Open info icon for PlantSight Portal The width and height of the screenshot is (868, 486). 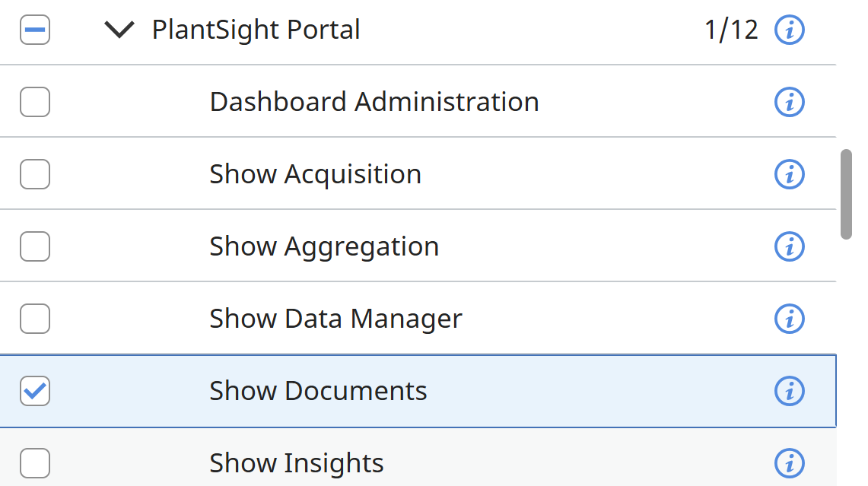point(789,30)
